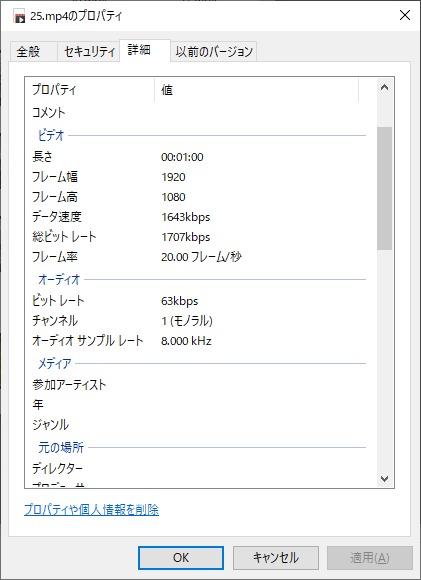
Task: Click the 適用(A) button
Action: pyautogui.click(x=370, y=558)
